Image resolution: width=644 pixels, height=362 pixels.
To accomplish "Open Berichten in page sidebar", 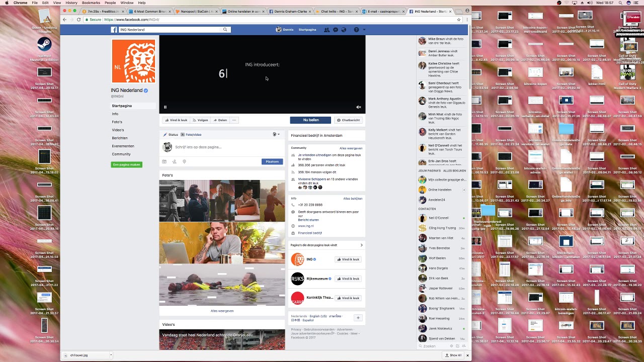I will coord(120,138).
